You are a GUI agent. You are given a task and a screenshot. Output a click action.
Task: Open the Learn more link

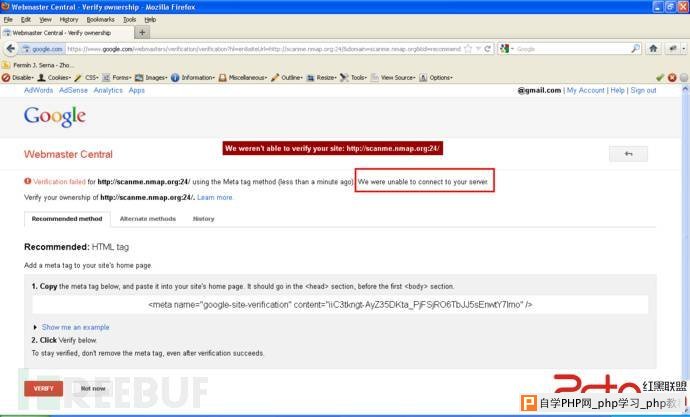[x=215, y=198]
